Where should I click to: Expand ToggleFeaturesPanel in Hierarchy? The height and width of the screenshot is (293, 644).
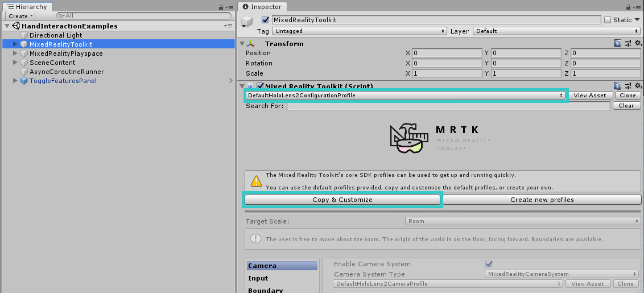click(15, 81)
